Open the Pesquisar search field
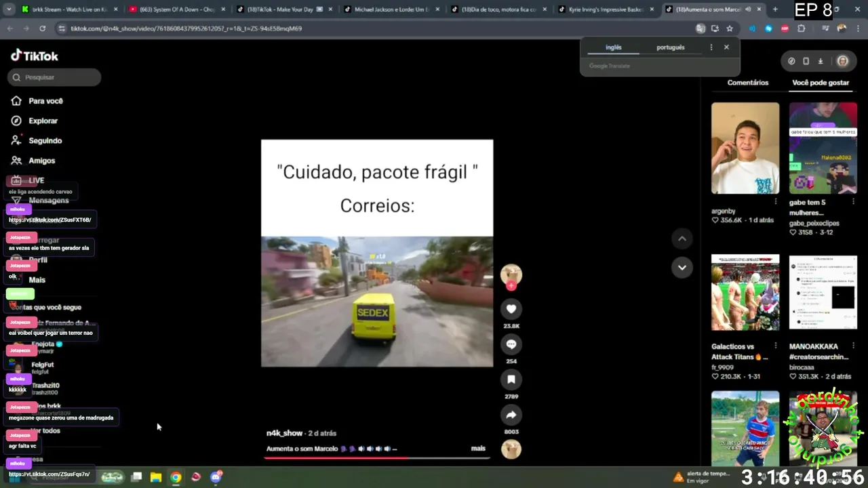The image size is (868, 488). (x=54, y=77)
